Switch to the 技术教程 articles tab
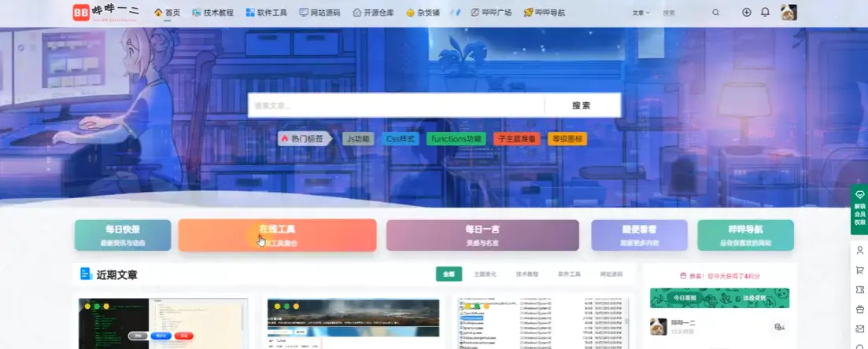The height and width of the screenshot is (349, 868). tap(527, 274)
